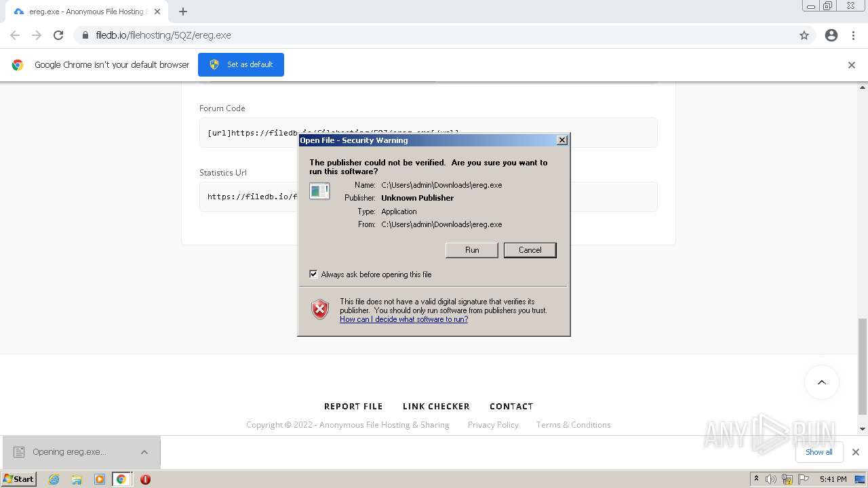This screenshot has width=868, height=488.
Task: Open the media player taskbar icon
Action: coord(99,479)
